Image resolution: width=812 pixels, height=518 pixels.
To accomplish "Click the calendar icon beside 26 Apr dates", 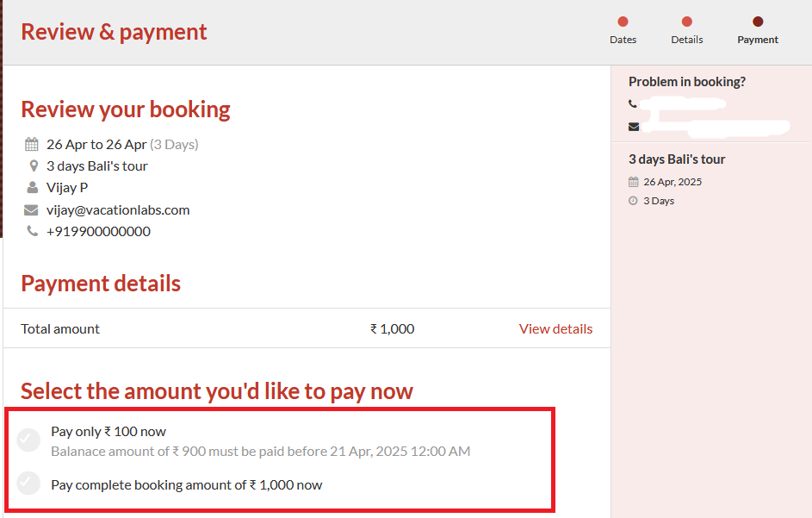I will pyautogui.click(x=32, y=144).
